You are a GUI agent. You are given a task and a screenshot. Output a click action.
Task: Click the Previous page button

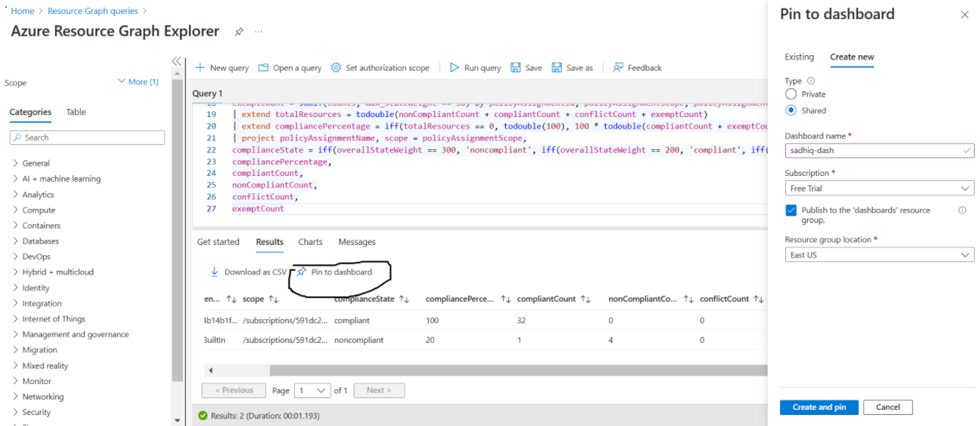[x=233, y=391]
